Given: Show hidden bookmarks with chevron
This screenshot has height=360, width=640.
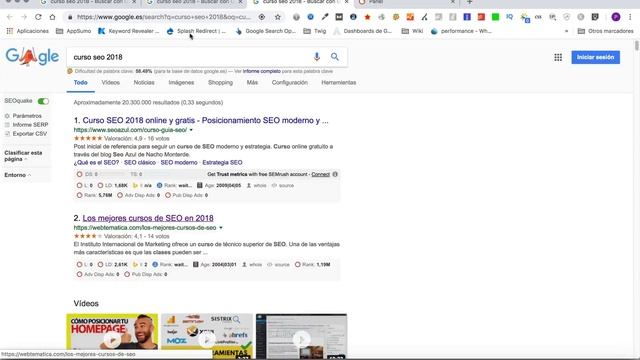Looking at the screenshot, I should [x=567, y=31].
